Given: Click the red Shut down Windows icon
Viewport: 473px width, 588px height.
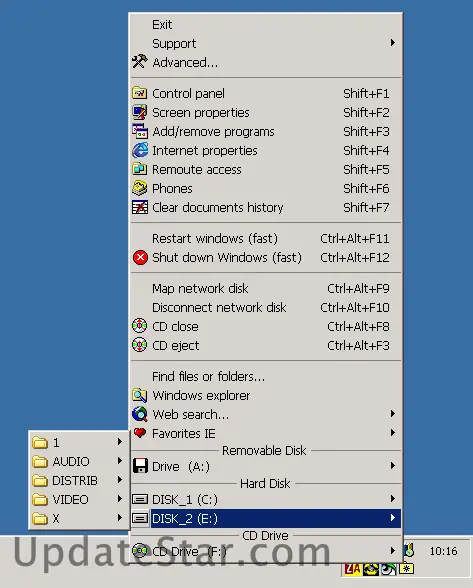Looking at the screenshot, I should pos(140,258).
